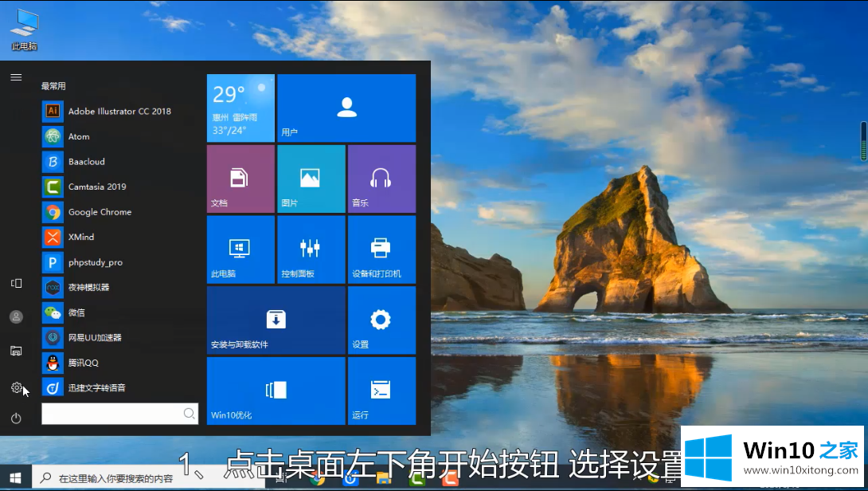Open the 安装与卸载软件 tile
The height and width of the screenshot is (491, 868).
point(276,320)
